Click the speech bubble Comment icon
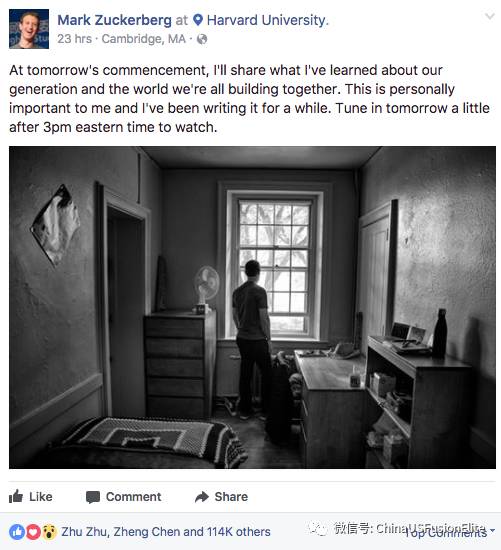The image size is (501, 550). [93, 497]
